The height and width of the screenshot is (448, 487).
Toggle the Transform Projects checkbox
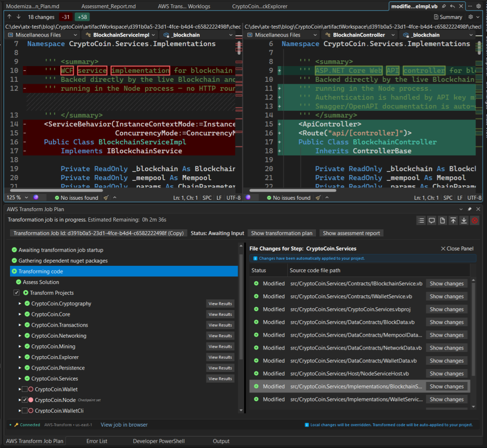pos(17,292)
